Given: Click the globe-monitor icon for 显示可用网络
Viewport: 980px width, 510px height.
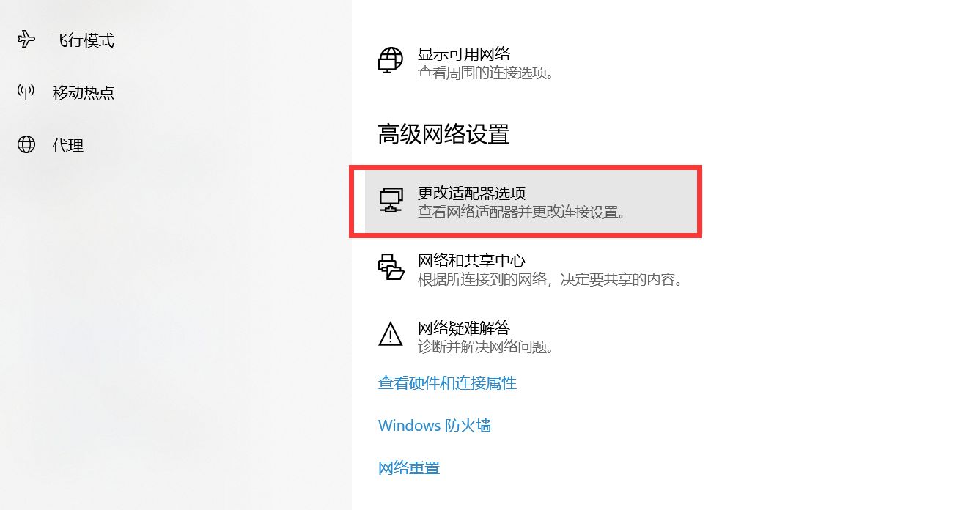Looking at the screenshot, I should tap(391, 61).
